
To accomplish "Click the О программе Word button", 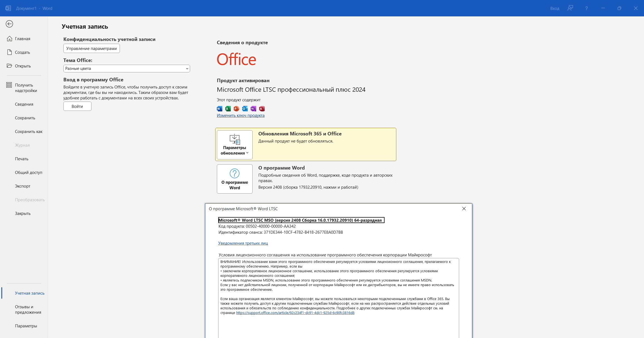I will coord(235,179).
